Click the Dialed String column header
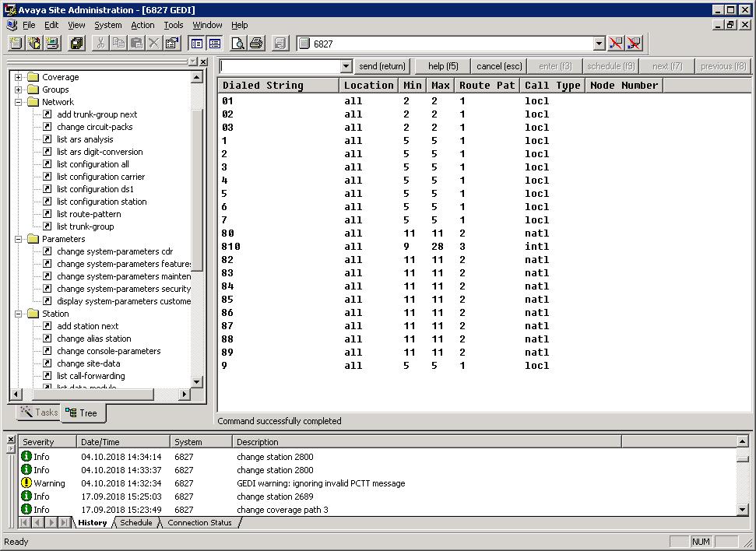The image size is (756, 551). tap(278, 86)
